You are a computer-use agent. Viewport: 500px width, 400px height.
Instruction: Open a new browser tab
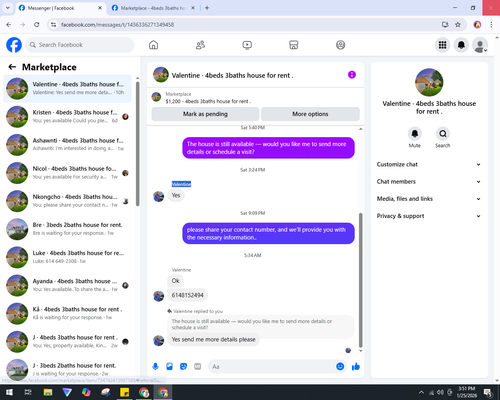[x=207, y=8]
